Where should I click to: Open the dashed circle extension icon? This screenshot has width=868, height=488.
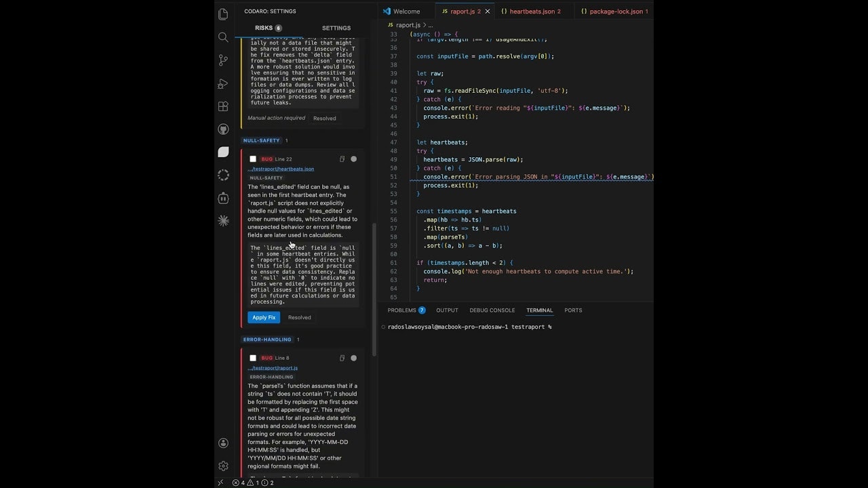pos(223,175)
